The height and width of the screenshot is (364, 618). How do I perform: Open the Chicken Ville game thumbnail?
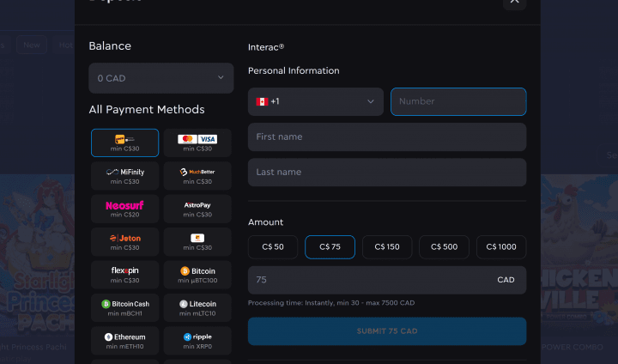pyautogui.click(x=579, y=256)
